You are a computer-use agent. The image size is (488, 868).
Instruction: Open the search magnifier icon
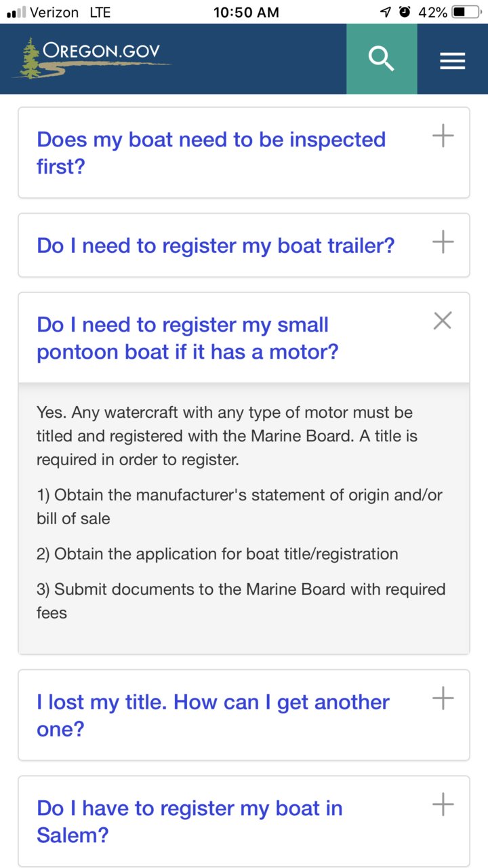coord(382,59)
